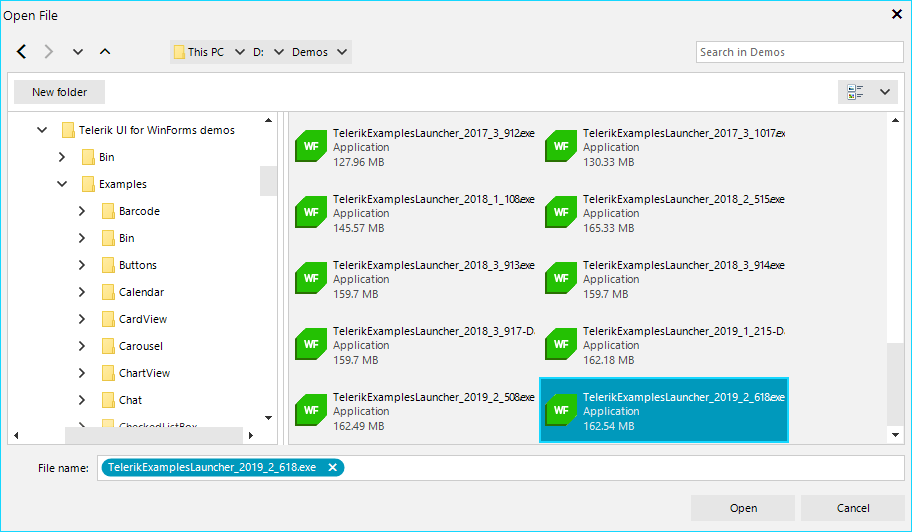
Task: Select the CardView folder in tree
Action: tap(142, 319)
